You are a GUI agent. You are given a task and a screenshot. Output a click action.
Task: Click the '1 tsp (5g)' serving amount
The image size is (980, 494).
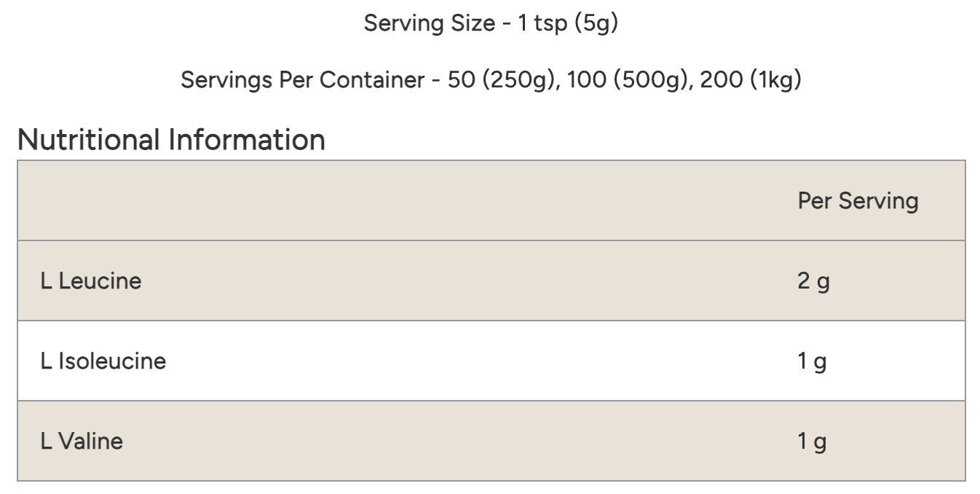click(x=568, y=24)
